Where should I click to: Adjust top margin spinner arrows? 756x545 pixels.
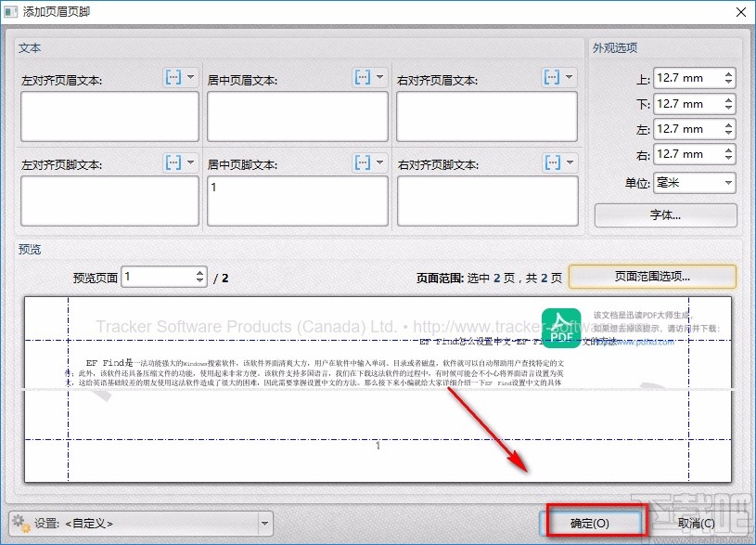click(x=728, y=78)
